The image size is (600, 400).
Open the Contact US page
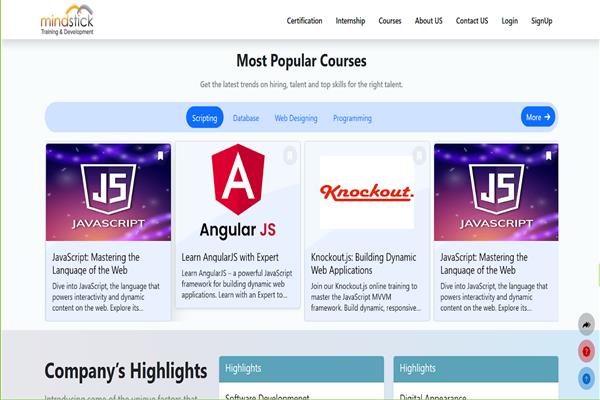coord(472,21)
